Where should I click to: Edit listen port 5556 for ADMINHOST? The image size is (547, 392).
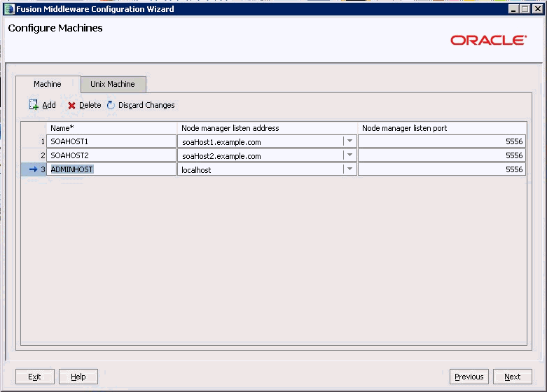pyautogui.click(x=442, y=169)
